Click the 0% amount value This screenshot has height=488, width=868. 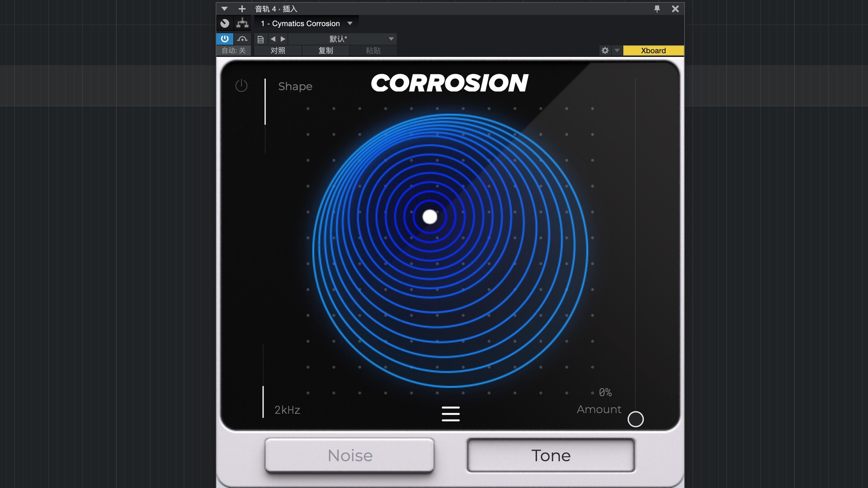tap(605, 392)
